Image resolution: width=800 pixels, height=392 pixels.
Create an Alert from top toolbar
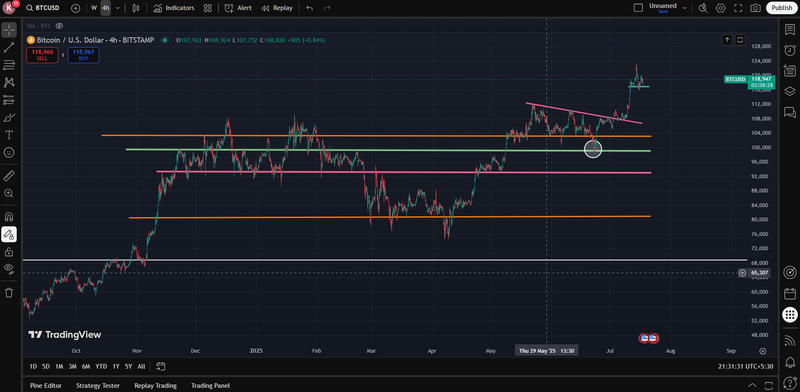(238, 8)
